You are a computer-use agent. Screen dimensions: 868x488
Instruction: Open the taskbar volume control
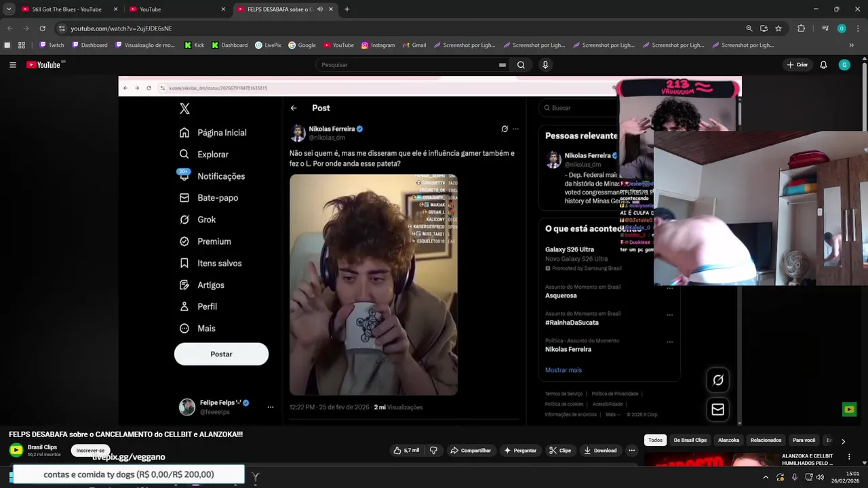click(x=820, y=477)
